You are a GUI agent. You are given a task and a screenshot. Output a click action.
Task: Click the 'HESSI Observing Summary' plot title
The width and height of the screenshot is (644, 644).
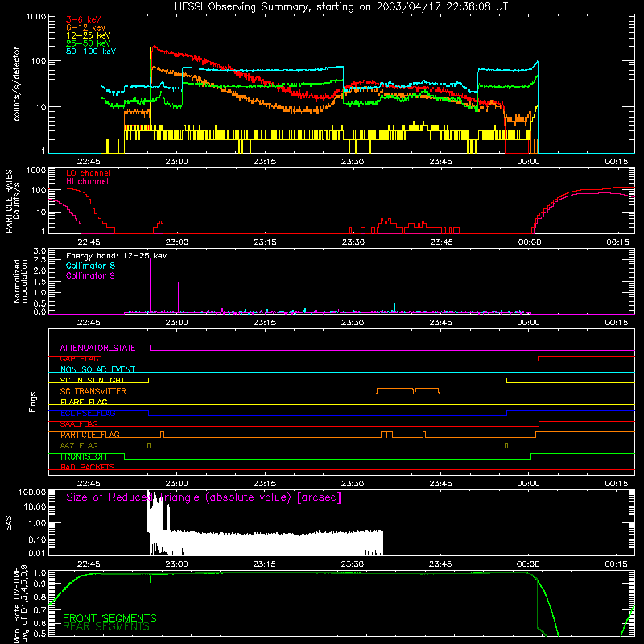click(x=341, y=7)
